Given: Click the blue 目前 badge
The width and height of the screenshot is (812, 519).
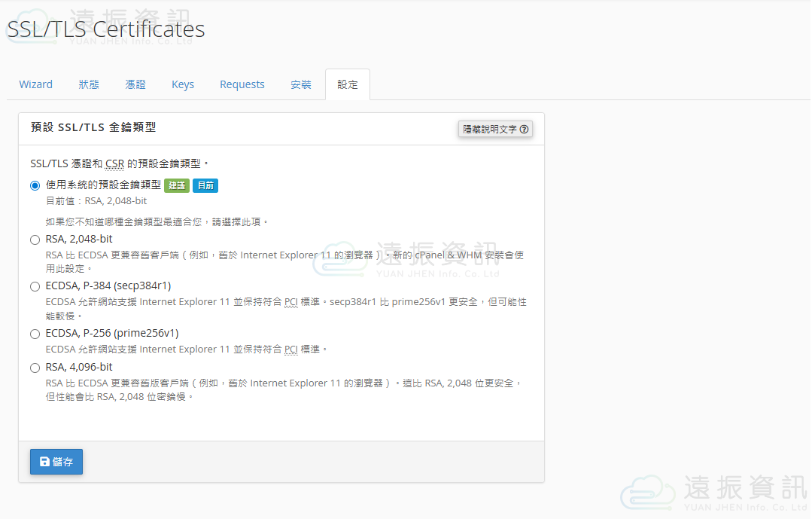Looking at the screenshot, I should click(x=205, y=185).
